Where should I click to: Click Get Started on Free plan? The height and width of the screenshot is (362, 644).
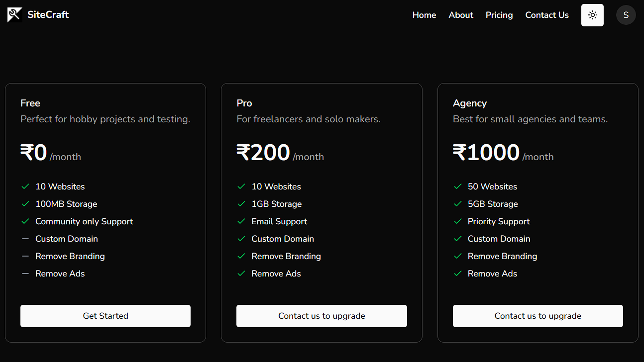[106, 316]
